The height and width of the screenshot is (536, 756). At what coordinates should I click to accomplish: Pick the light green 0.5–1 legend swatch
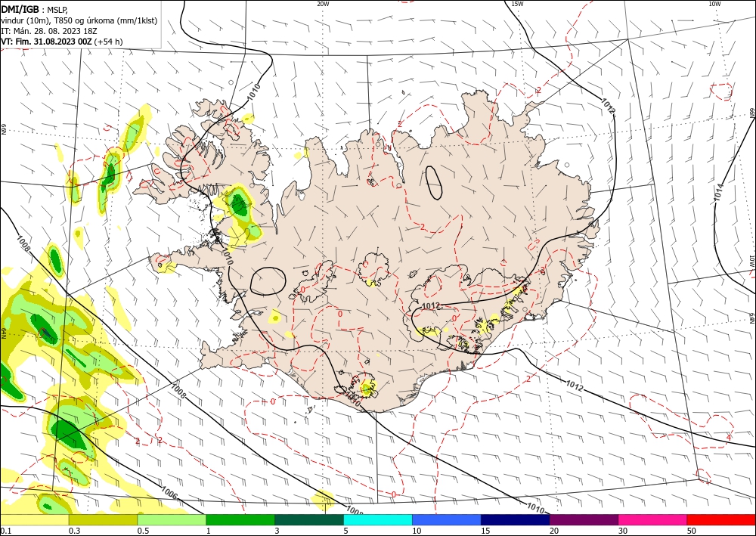(172, 519)
